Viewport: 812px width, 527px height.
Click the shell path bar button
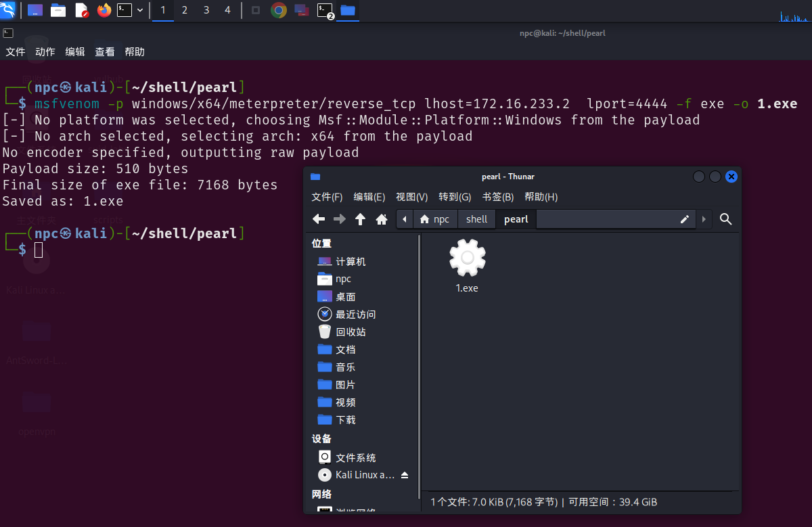(477, 219)
